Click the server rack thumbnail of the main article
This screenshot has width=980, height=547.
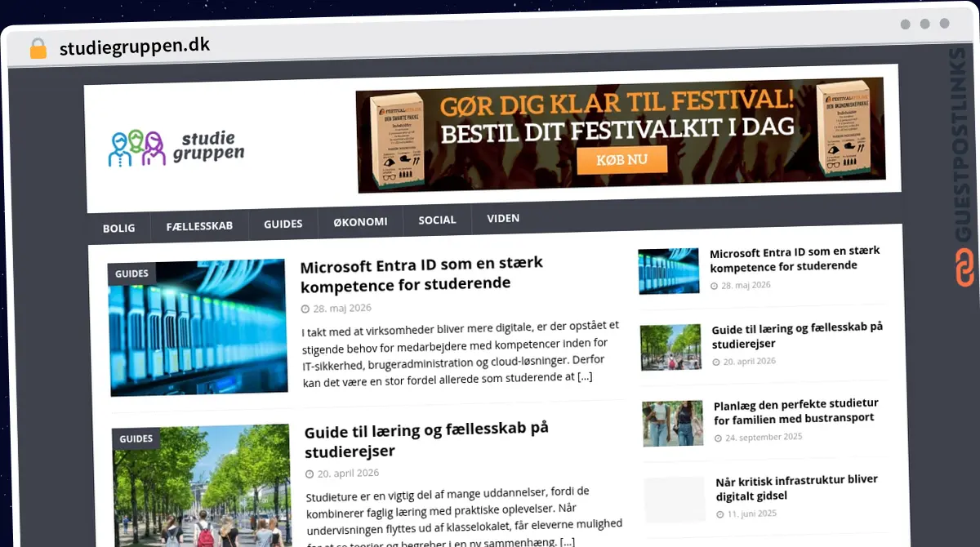click(198, 327)
